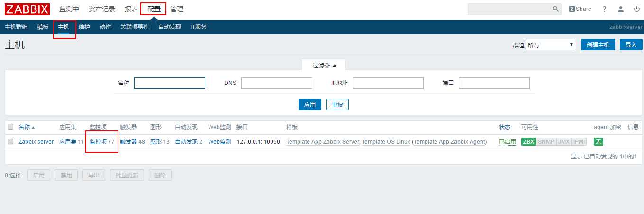Screen dimensions: 644x214
Task: Open the 自动发现 2 row link
Action: point(186,142)
